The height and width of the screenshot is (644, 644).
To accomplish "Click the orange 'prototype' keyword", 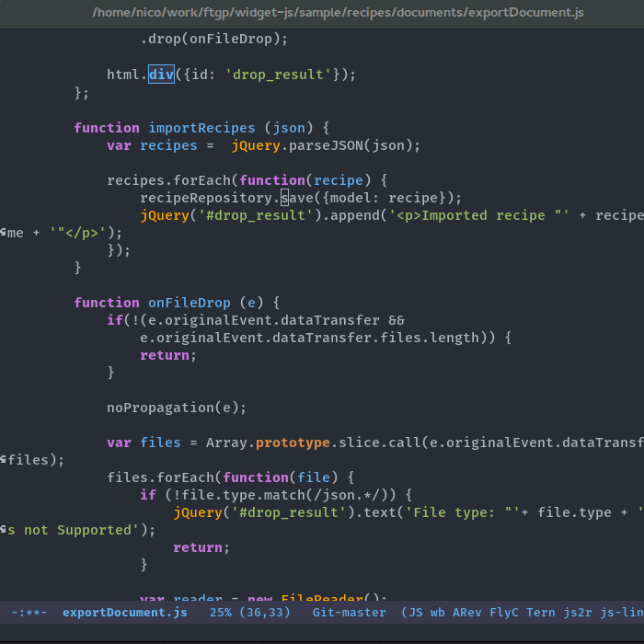I will 293,443.
